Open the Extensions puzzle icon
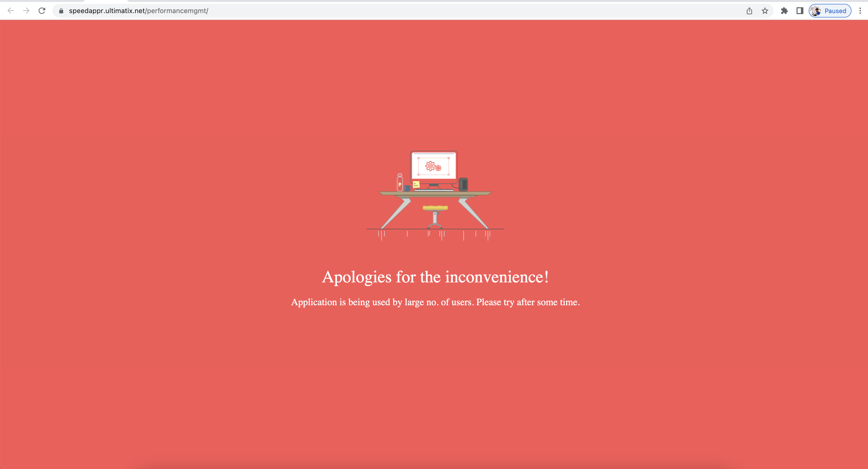868x469 pixels. (784, 11)
